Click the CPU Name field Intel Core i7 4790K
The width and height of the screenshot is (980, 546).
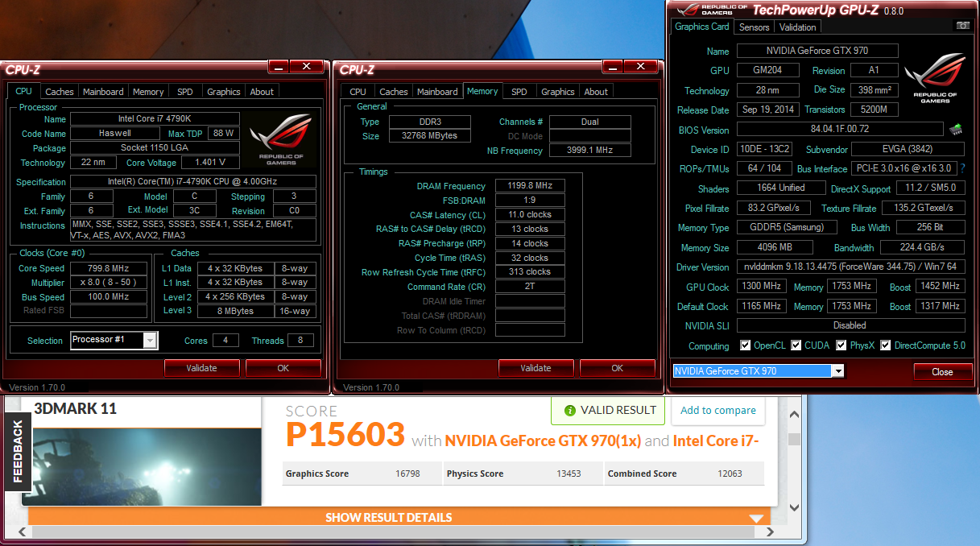point(154,118)
